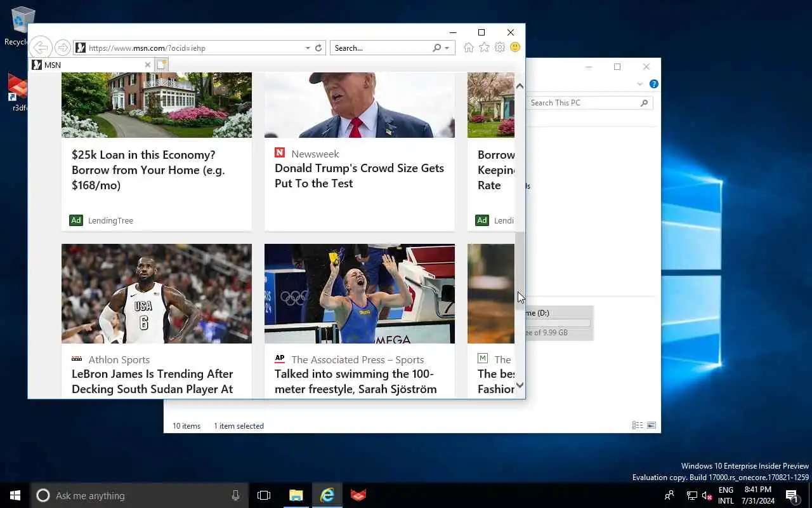Open the People icon in system tray

pos(669,495)
